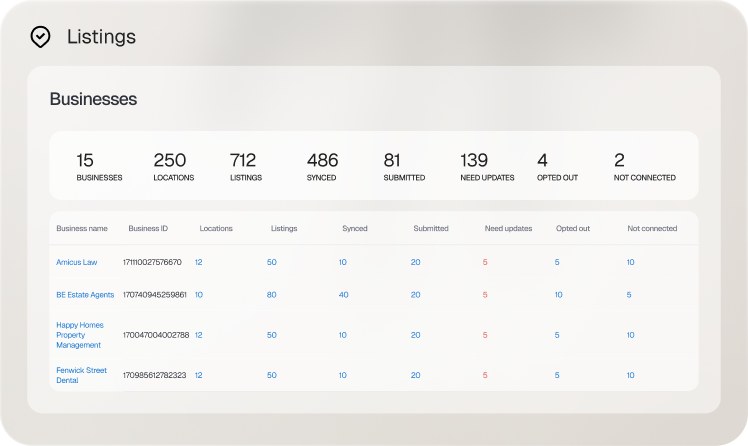Click Amicus Law submitted count 20
This screenshot has height=446, width=748.
(416, 262)
